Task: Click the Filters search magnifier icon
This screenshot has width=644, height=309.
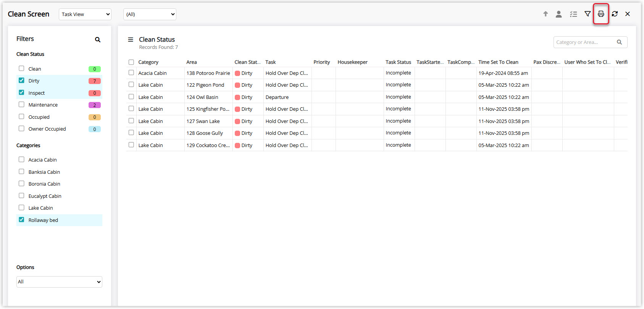Action: [98, 40]
